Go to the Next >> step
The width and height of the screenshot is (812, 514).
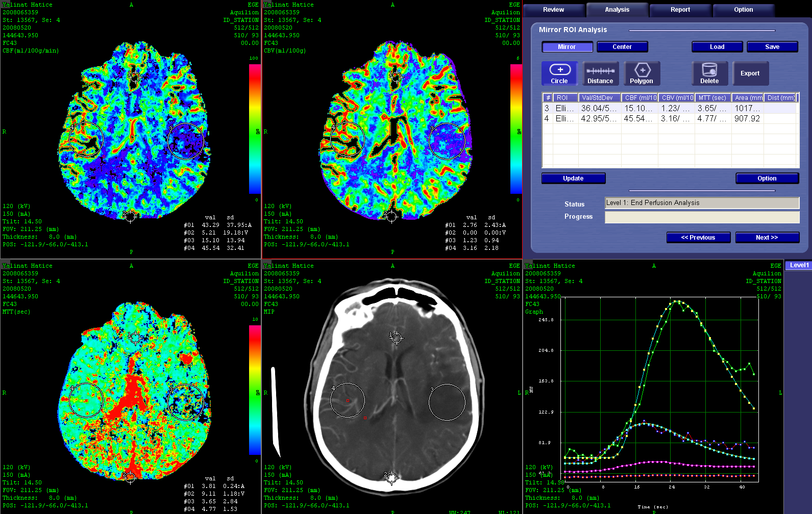tap(767, 238)
